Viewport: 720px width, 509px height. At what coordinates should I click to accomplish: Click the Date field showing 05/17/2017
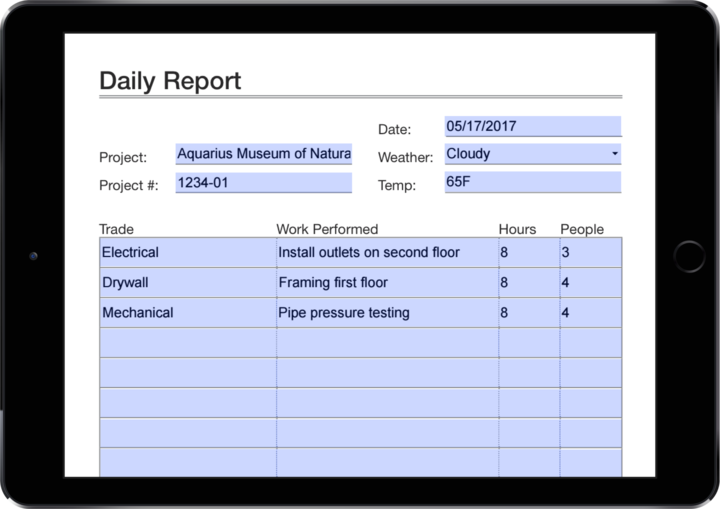point(532,126)
